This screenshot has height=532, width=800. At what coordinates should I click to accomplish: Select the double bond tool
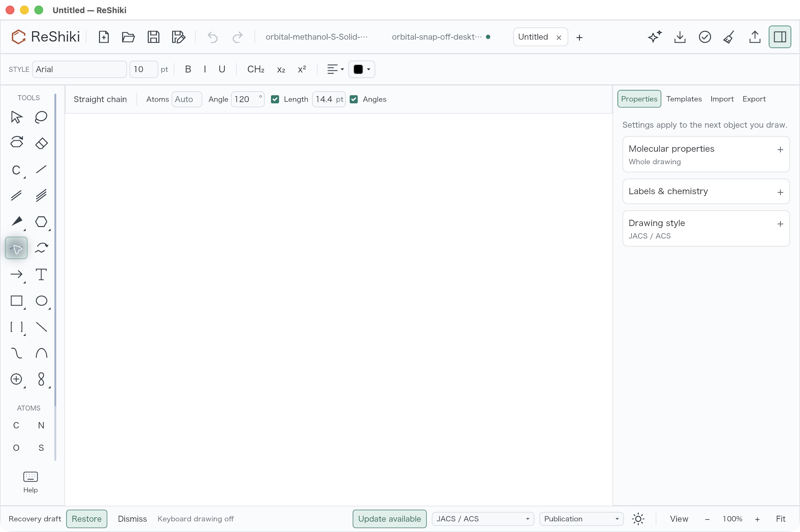coord(16,195)
